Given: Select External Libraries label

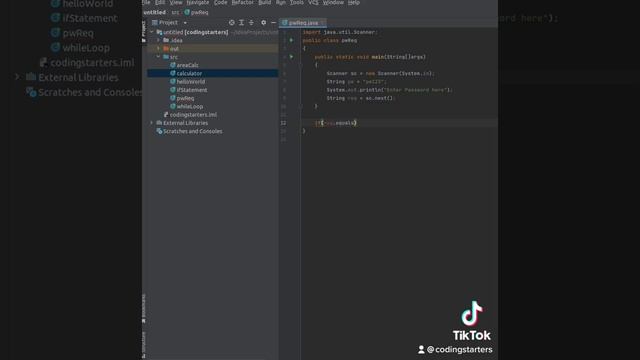Looking at the screenshot, I should 185,123.
